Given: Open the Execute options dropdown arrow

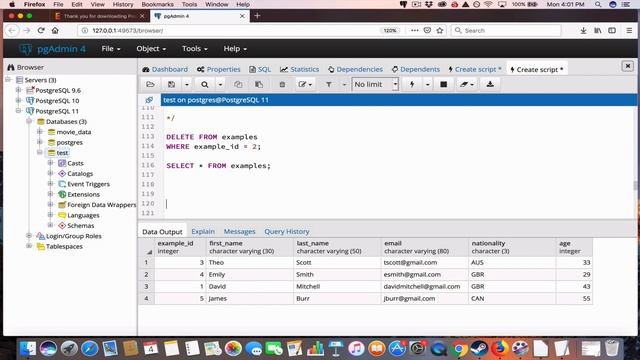Looking at the screenshot, I should 427,84.
